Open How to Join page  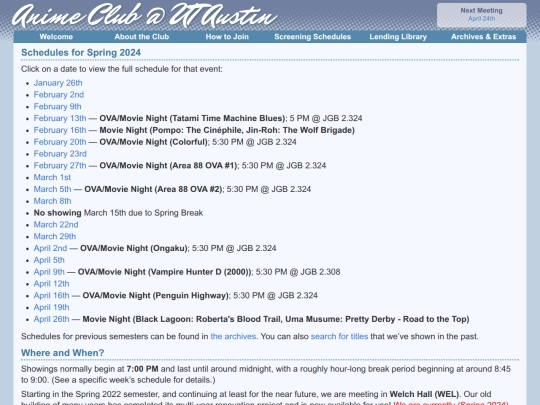pyautogui.click(x=227, y=37)
